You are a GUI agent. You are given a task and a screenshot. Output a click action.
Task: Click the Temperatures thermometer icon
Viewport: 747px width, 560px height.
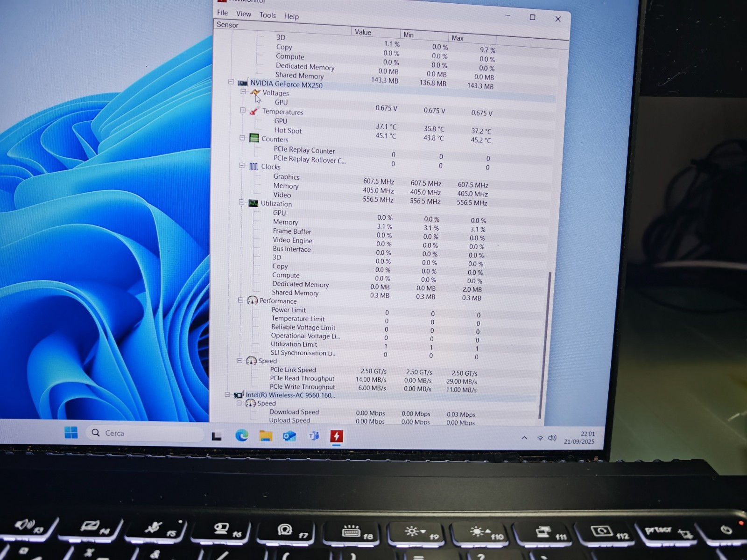point(254,111)
